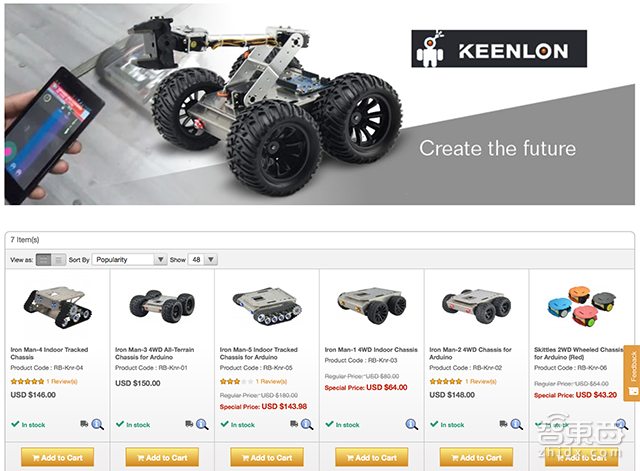
Task: Switch to grid view icon
Action: (x=43, y=260)
